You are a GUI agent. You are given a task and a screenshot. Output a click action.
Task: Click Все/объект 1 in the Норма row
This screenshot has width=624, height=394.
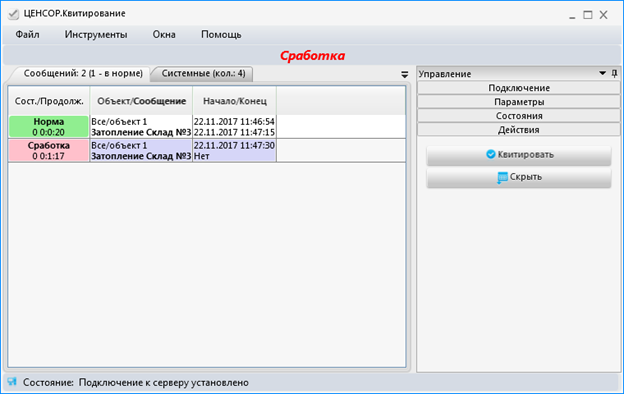119,122
